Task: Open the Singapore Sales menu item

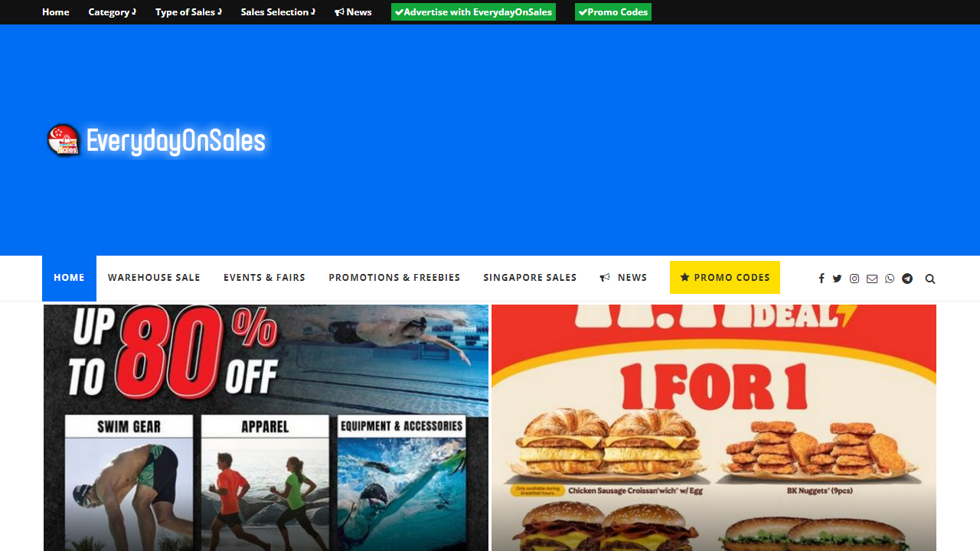Action: click(530, 278)
